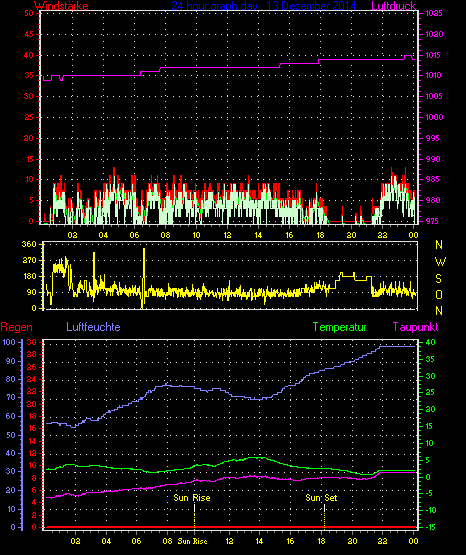466x555 pixels.
Task: Click the sunset marker line
Action: point(324,516)
